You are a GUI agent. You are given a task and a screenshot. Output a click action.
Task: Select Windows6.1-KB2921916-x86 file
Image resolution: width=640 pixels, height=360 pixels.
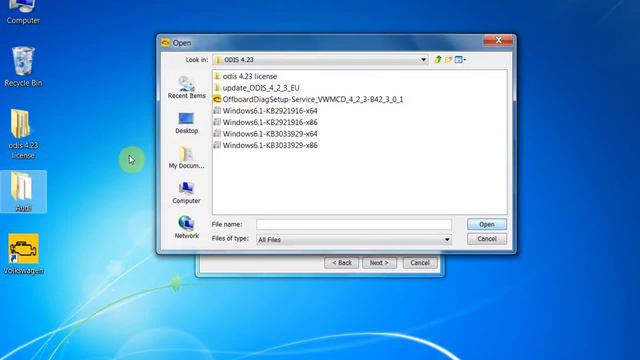265,122
